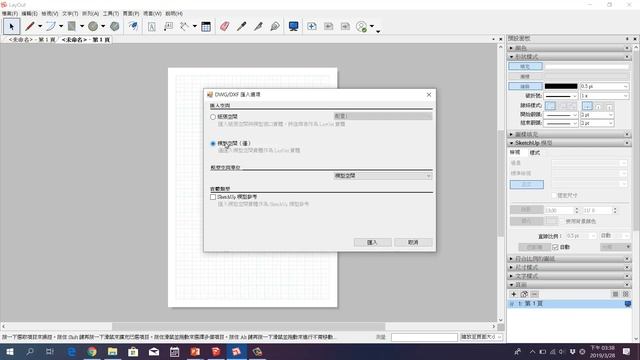Open the File menu
Screen dimensions: 640x360
pos(9,13)
